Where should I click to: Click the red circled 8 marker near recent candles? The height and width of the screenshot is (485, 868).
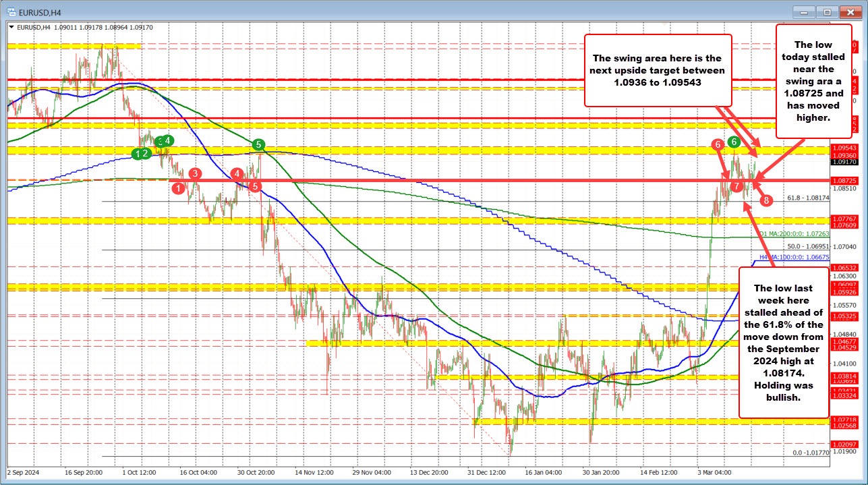[x=766, y=200]
